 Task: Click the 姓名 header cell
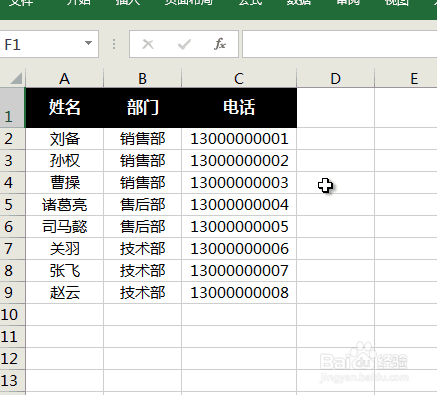tap(65, 108)
